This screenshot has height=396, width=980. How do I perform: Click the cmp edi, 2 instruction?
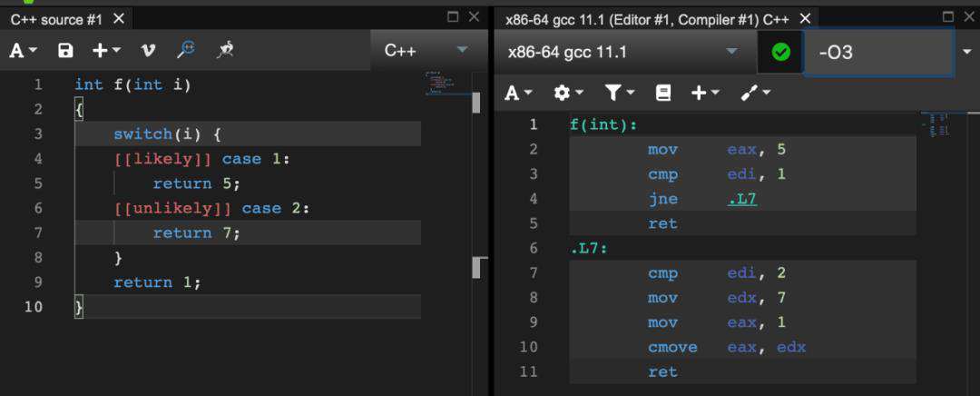click(717, 273)
